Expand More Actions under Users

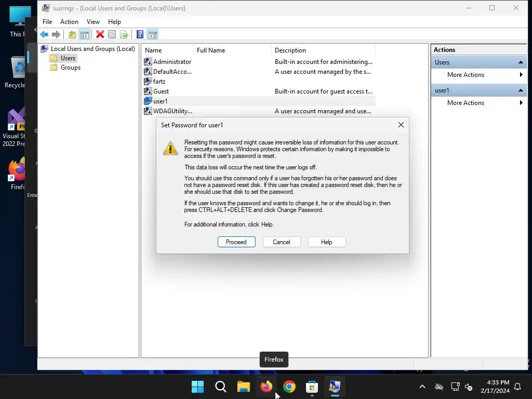point(478,75)
